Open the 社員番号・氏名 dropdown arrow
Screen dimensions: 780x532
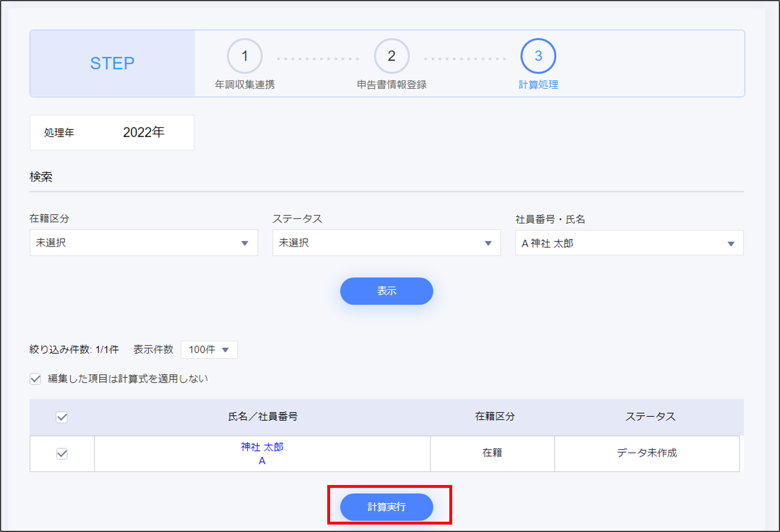coord(731,243)
